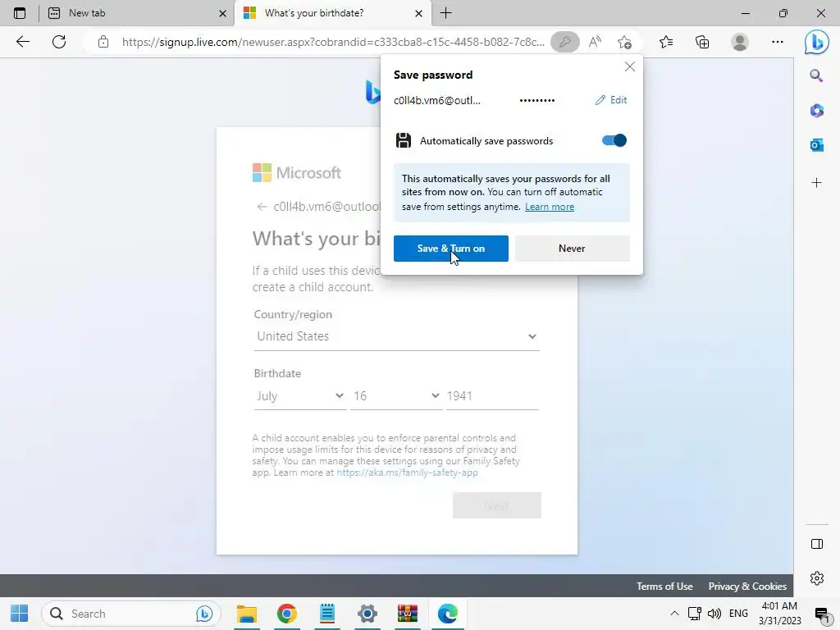Click the Next button
This screenshot has height=630, width=840.
tap(496, 505)
